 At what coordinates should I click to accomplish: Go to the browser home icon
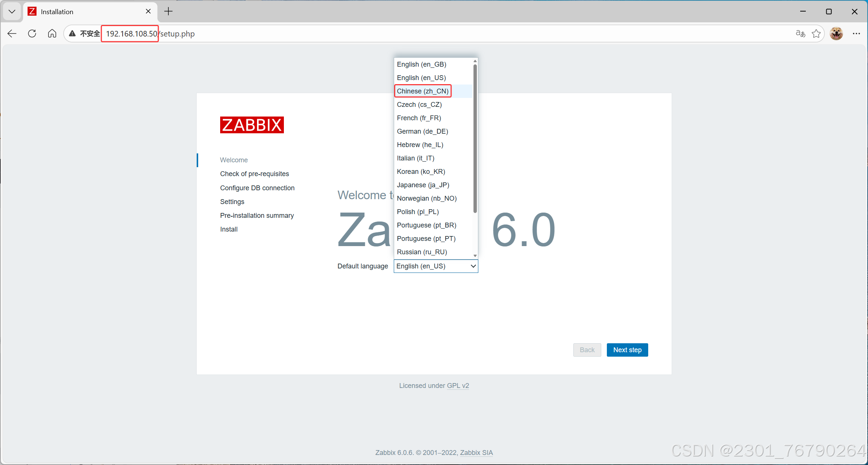[52, 34]
